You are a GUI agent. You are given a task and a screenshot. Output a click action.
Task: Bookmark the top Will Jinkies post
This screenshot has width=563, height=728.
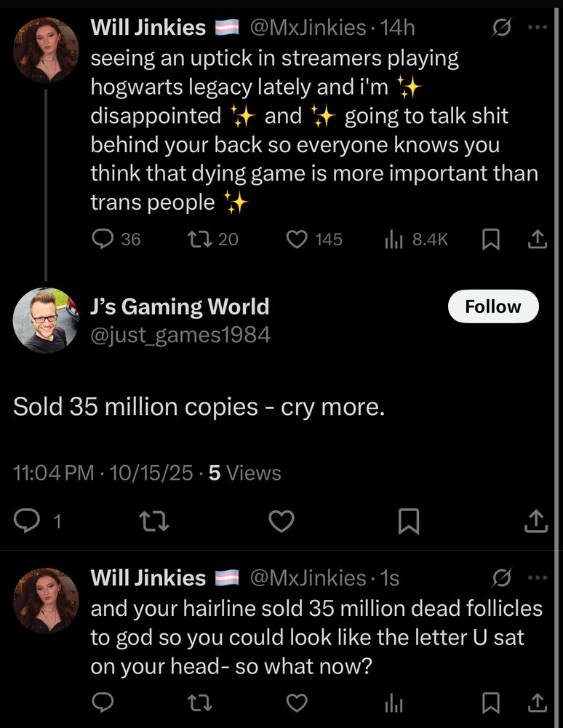coord(491,239)
